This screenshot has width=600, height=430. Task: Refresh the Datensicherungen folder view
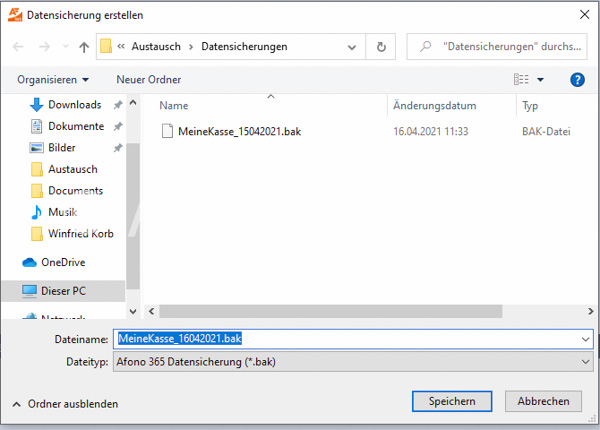[x=381, y=47]
